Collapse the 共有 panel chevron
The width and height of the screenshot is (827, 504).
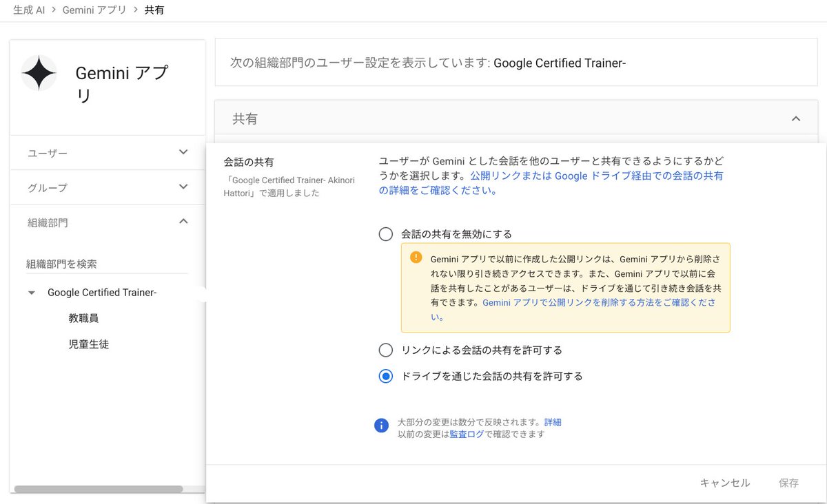(796, 118)
